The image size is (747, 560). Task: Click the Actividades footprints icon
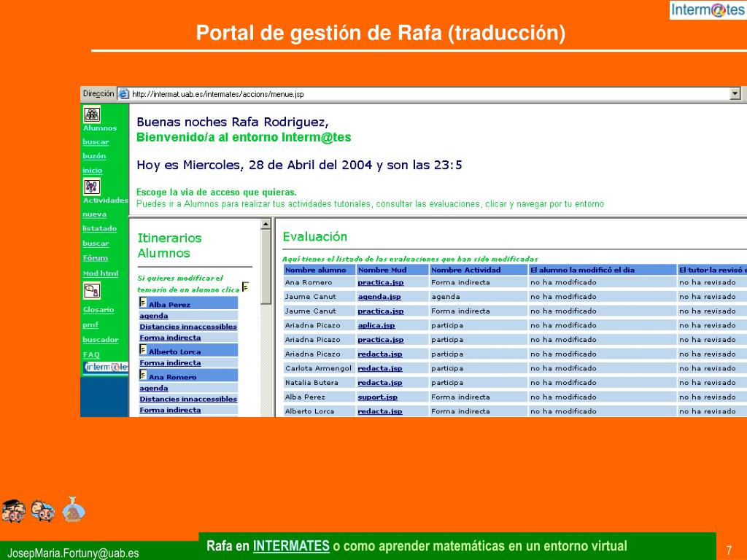coord(92,187)
